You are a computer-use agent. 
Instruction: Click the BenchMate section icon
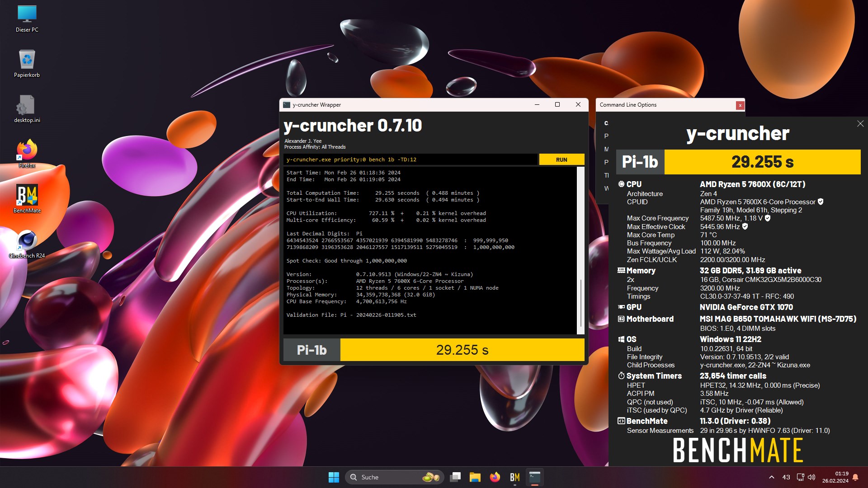click(x=621, y=421)
